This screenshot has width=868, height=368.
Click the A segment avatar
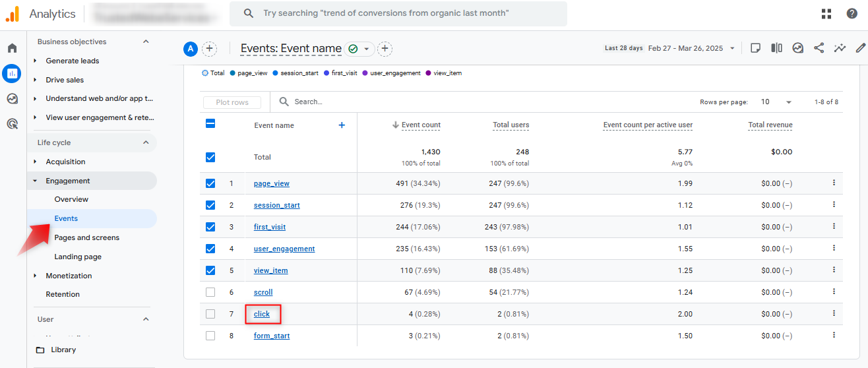[191, 49]
